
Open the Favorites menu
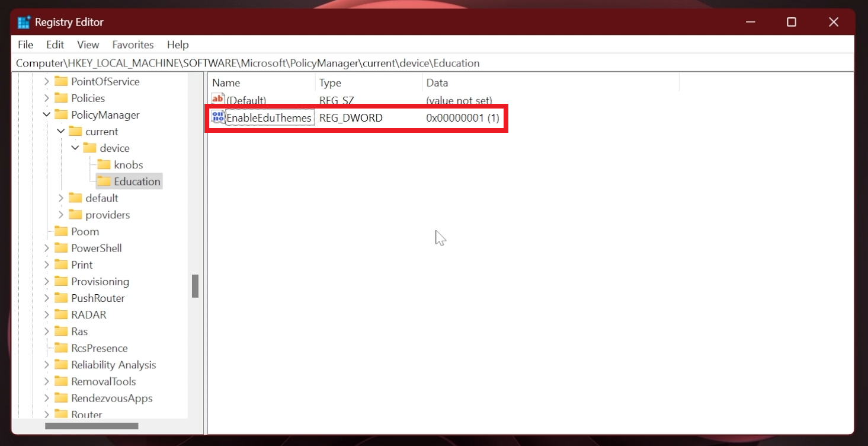point(132,44)
